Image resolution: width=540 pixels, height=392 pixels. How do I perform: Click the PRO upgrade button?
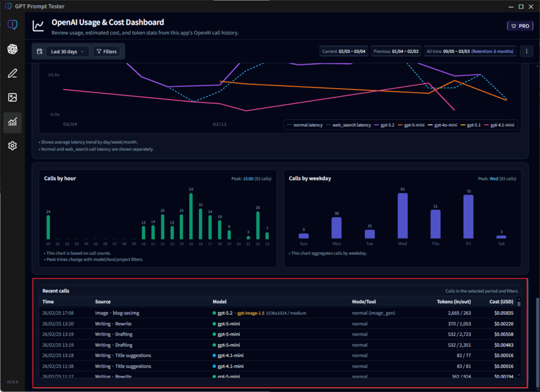[520, 25]
